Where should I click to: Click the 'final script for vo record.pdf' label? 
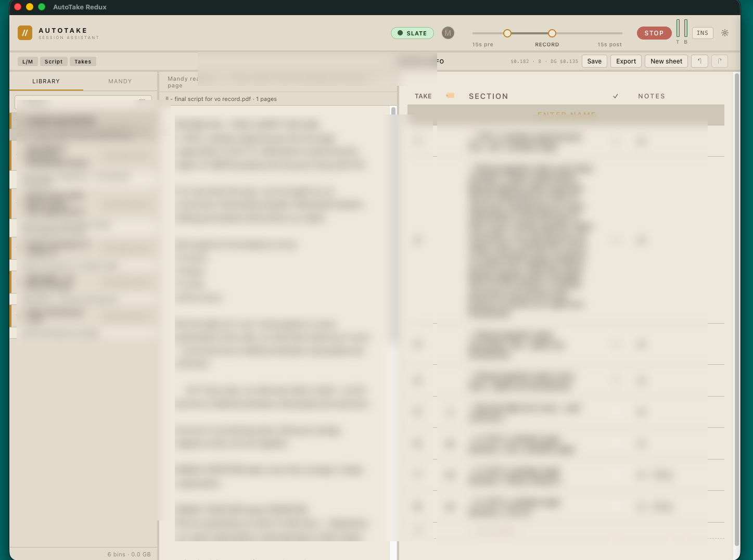pos(213,99)
